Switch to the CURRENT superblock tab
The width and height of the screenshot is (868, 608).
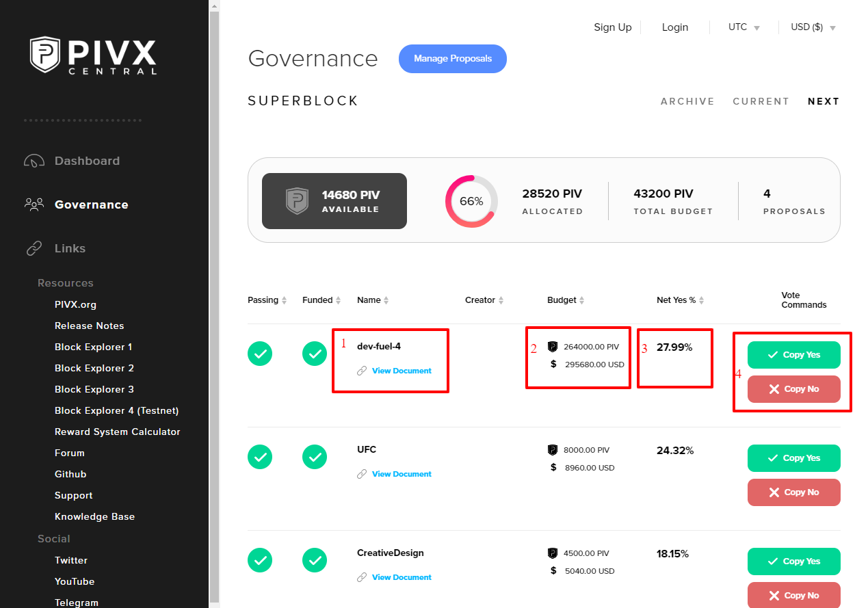[761, 101]
